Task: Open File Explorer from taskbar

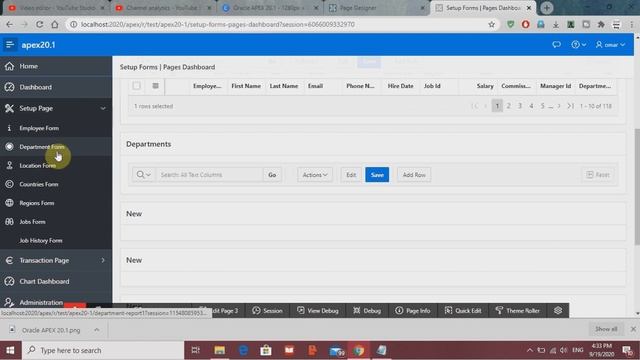Action: coord(220,350)
